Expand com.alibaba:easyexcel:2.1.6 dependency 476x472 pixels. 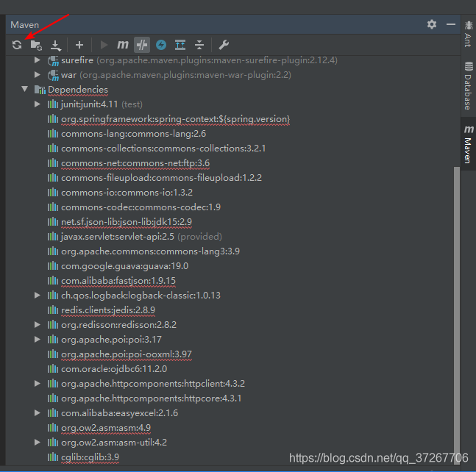point(38,413)
